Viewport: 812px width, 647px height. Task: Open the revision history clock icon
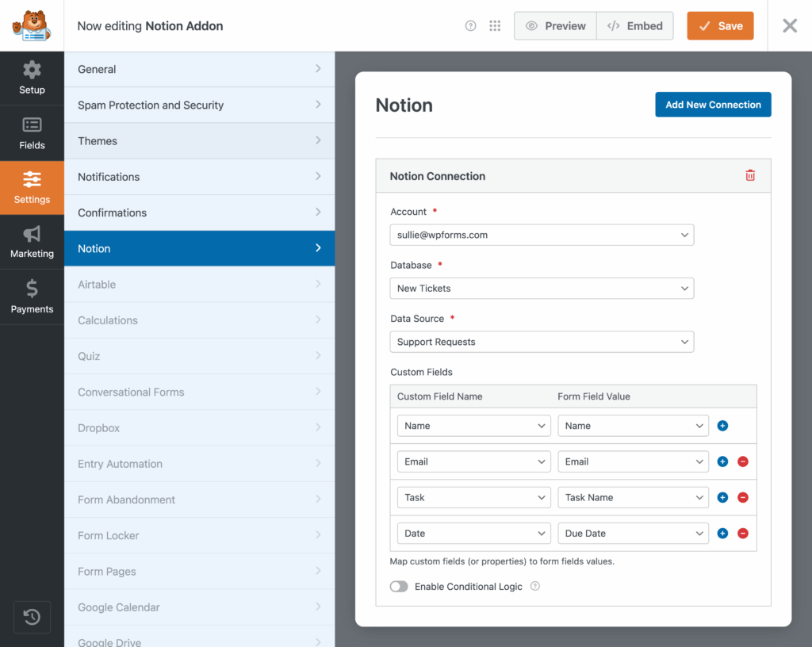(x=32, y=617)
